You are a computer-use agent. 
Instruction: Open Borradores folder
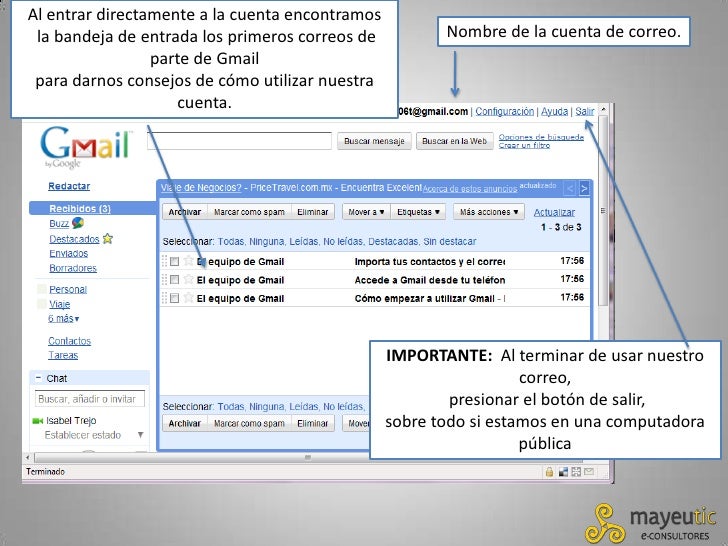(73, 268)
